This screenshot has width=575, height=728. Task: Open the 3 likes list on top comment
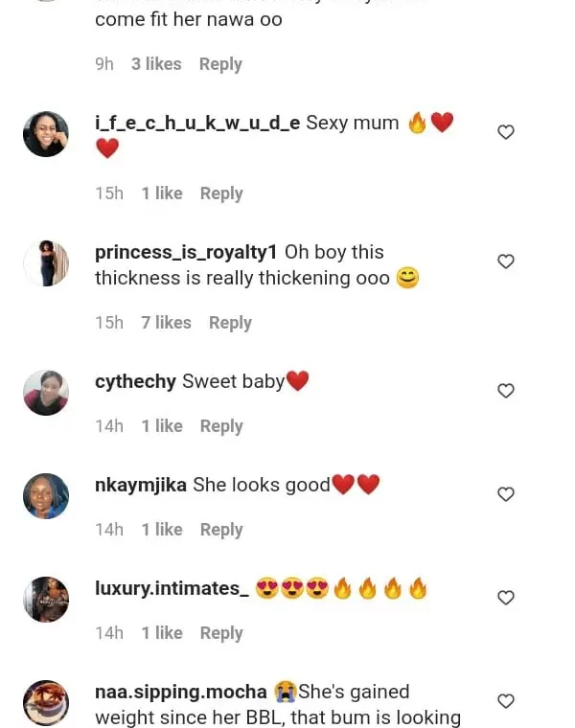[x=156, y=64]
